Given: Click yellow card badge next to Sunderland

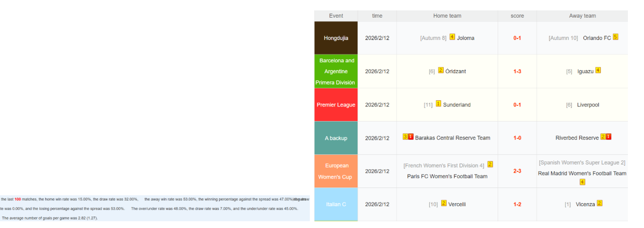Looking at the screenshot, I should click(439, 104).
